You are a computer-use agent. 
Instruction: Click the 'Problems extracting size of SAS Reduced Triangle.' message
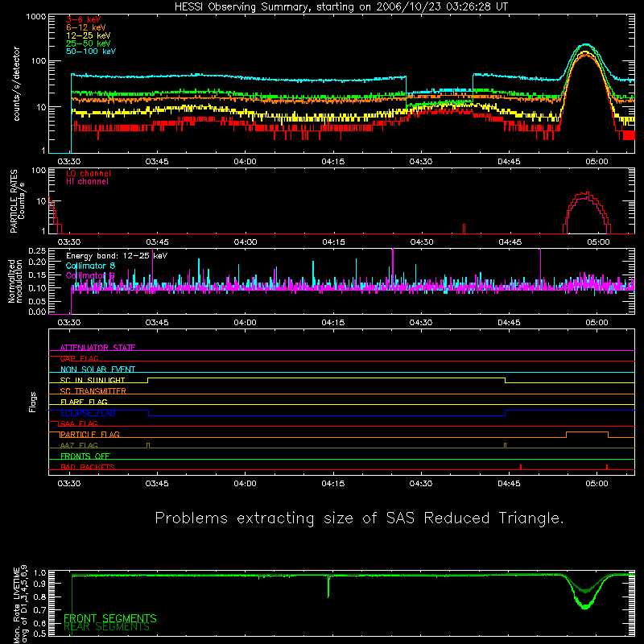[359, 518]
